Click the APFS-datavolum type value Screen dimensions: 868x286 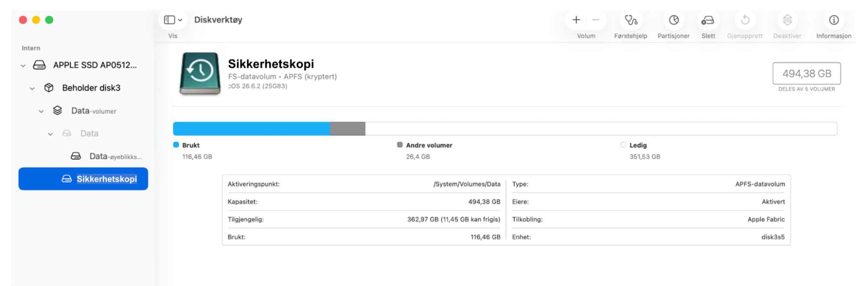(x=760, y=184)
